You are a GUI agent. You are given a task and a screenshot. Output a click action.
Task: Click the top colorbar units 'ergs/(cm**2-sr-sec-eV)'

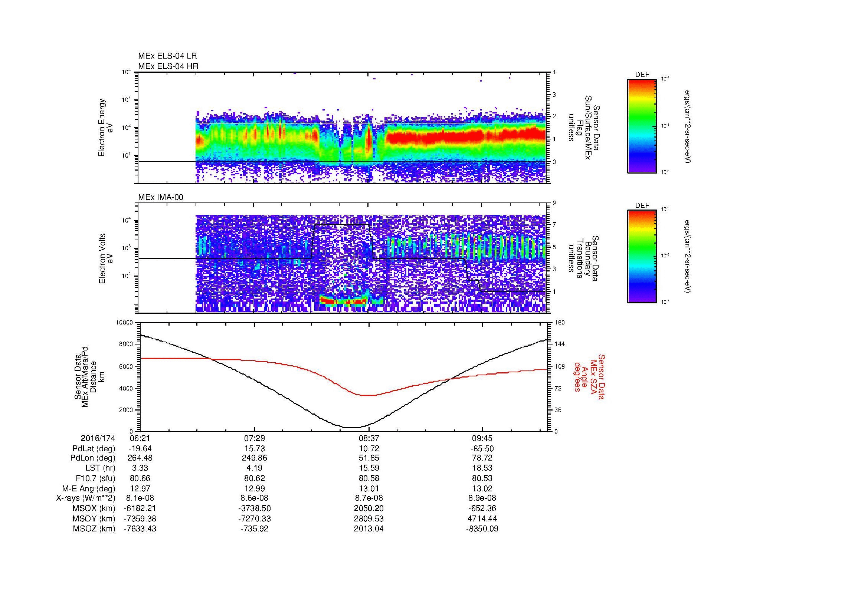(688, 126)
